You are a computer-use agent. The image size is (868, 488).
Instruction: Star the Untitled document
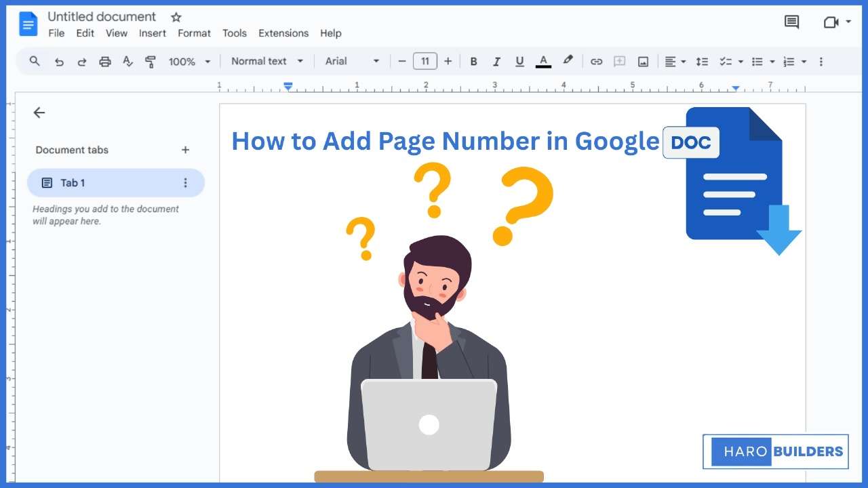tap(176, 17)
